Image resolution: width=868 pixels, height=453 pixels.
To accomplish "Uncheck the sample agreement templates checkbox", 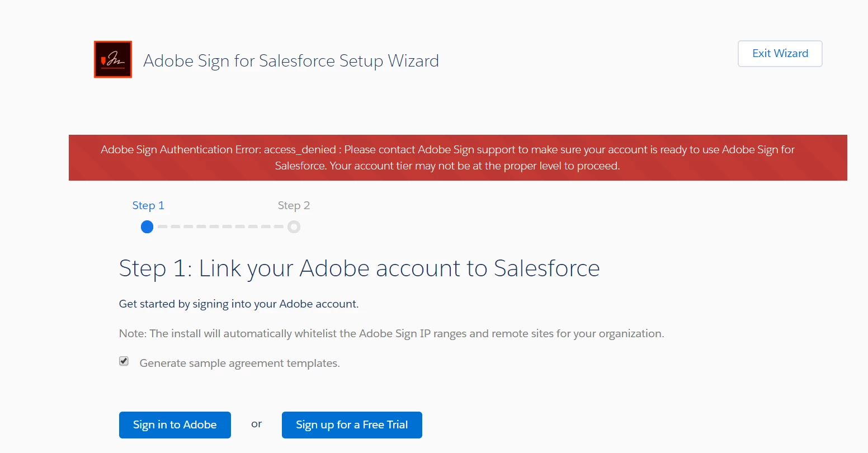I will click(124, 361).
